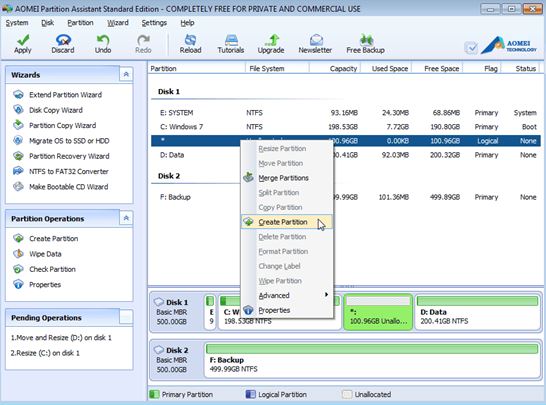Screen dimensions: 546x405
Task: Click the Unallocated legend swatch
Action: 347,394
